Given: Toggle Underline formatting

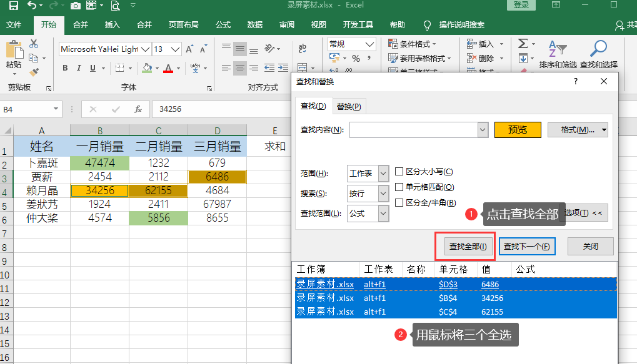Looking at the screenshot, I should [93, 68].
